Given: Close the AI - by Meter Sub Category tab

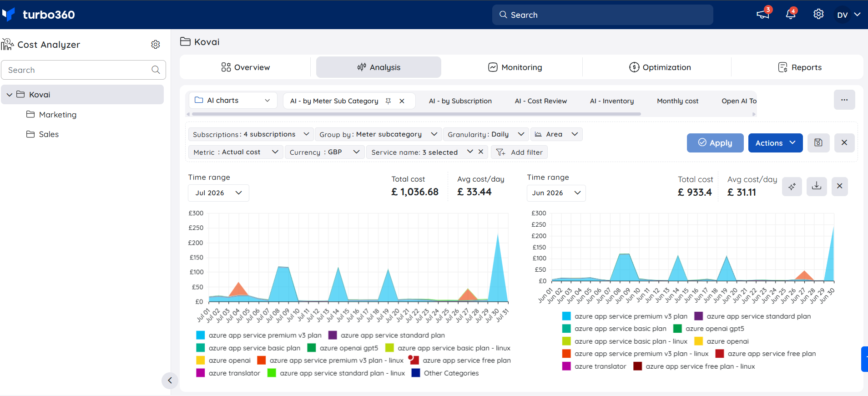Looking at the screenshot, I should click(402, 101).
